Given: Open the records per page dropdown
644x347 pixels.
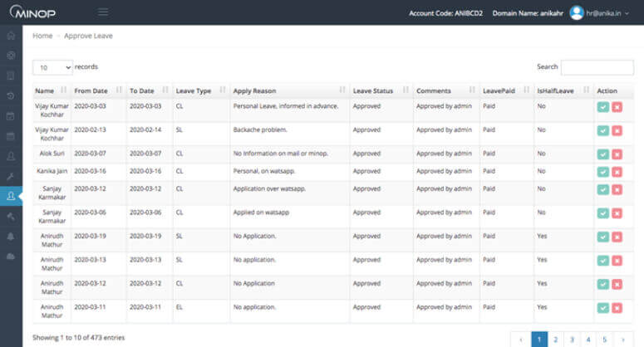Looking at the screenshot, I should [52, 66].
